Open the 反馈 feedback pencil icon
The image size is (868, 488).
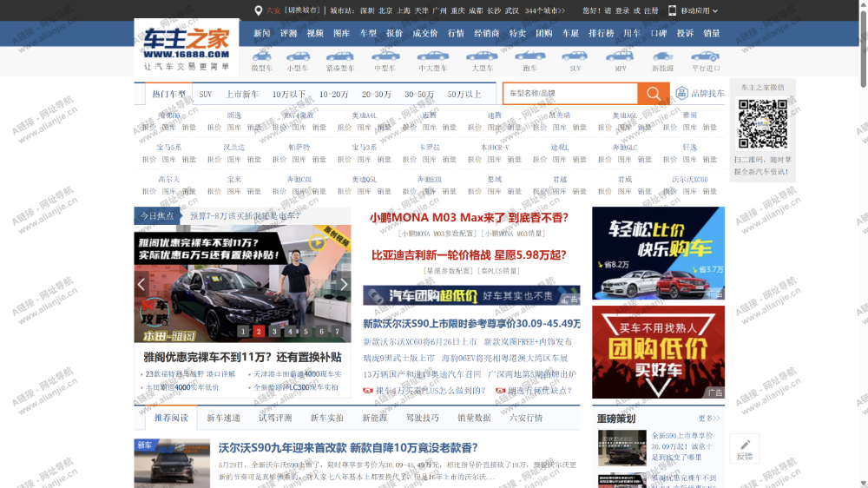tap(745, 445)
